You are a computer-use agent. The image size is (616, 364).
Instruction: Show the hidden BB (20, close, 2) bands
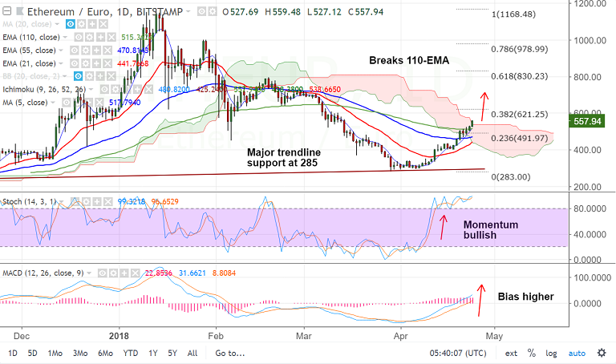coord(78,76)
